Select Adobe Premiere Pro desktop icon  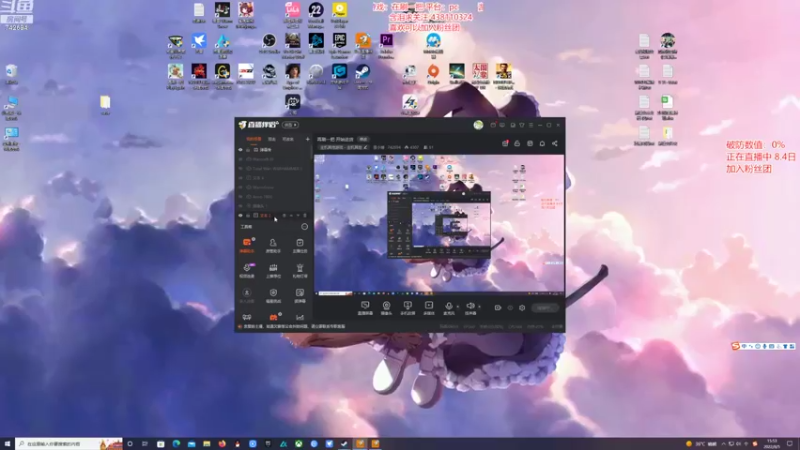click(x=386, y=43)
